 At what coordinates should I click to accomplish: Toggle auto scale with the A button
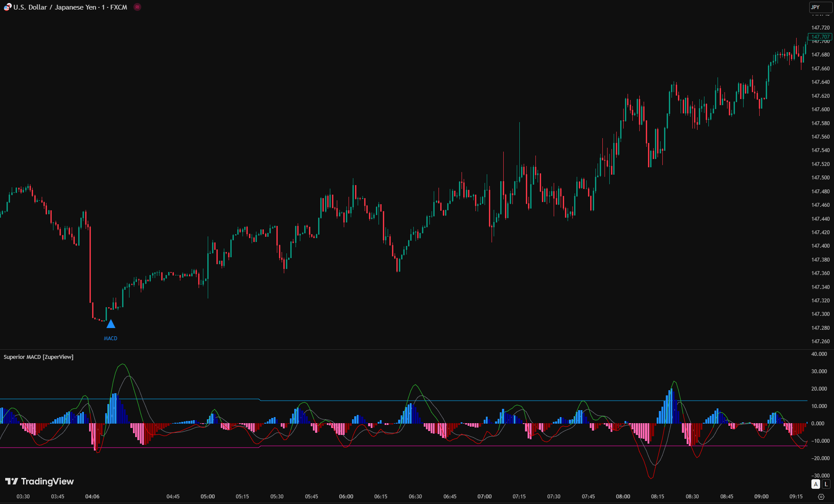(816, 484)
